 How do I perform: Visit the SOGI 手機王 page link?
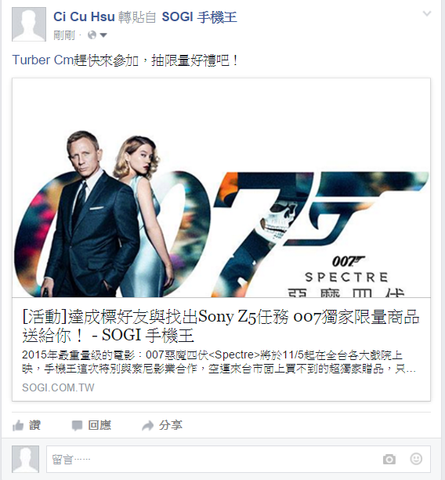point(199,17)
